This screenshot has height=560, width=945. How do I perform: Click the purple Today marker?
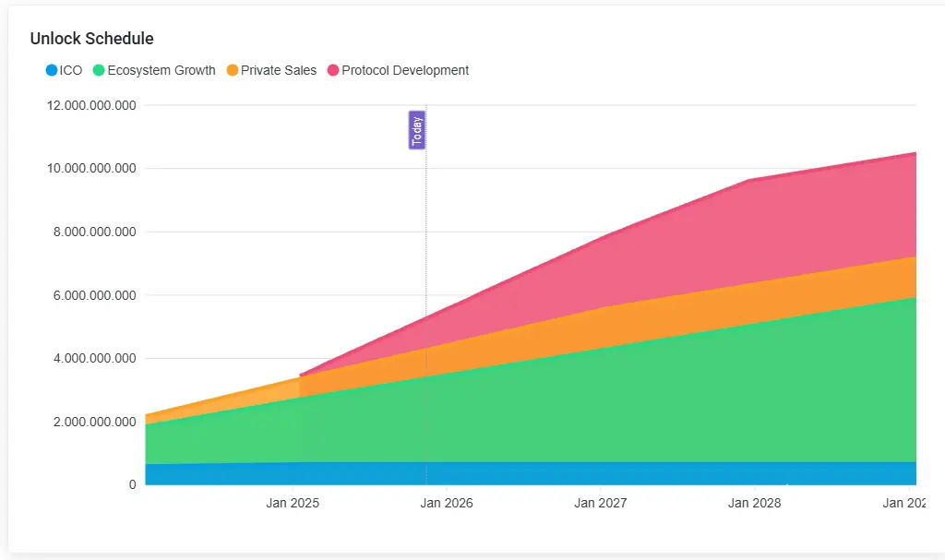pyautogui.click(x=417, y=129)
